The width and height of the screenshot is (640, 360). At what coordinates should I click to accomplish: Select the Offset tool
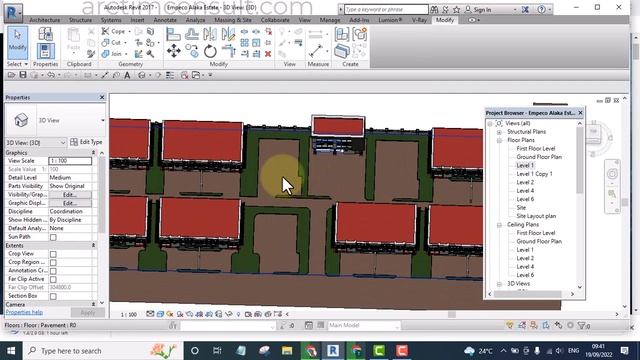tap(192, 34)
